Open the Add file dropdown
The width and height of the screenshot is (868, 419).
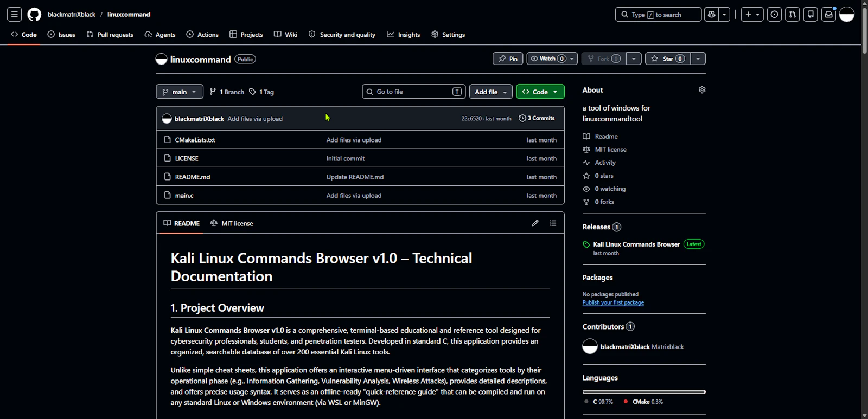490,92
